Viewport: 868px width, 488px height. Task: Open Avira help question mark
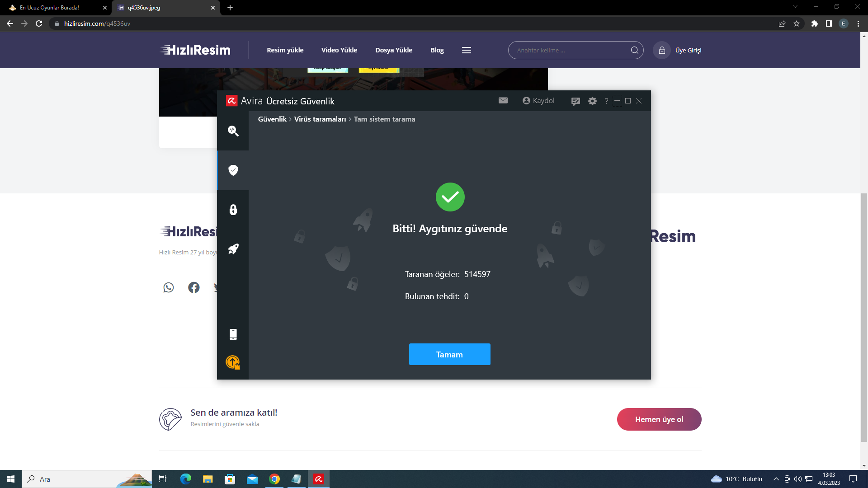(606, 101)
